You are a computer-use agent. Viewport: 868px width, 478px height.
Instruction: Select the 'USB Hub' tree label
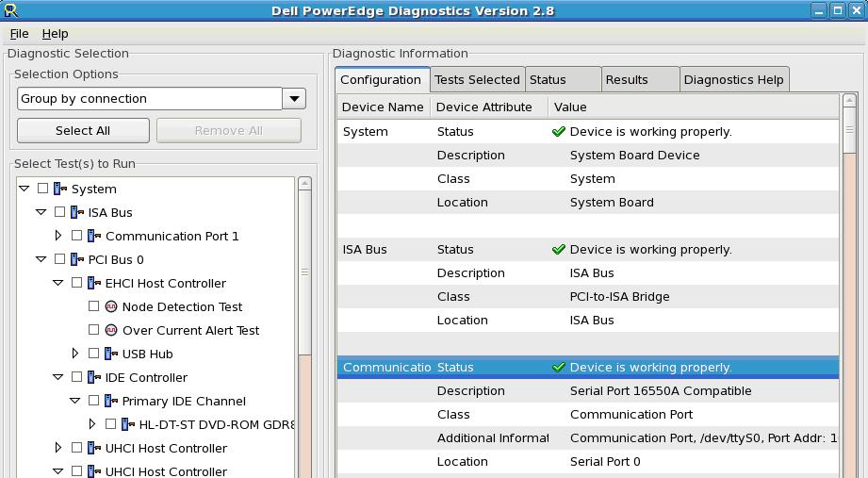(x=148, y=354)
